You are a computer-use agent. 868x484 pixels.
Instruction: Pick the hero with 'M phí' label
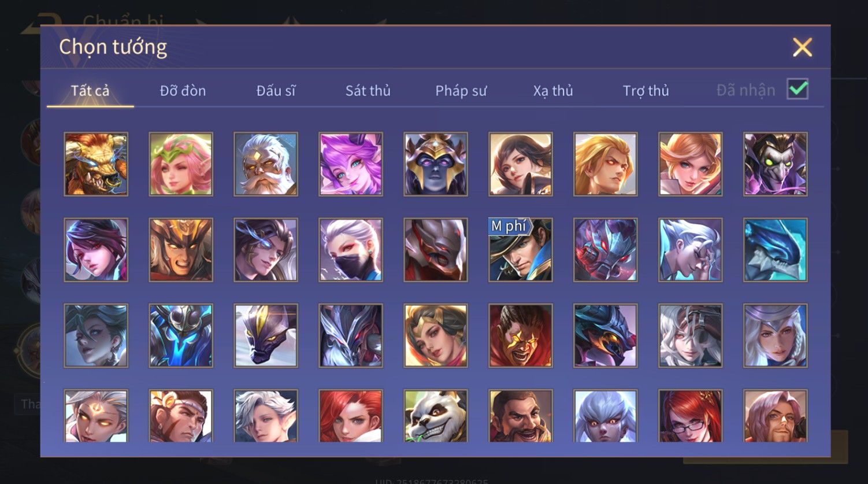click(x=520, y=250)
